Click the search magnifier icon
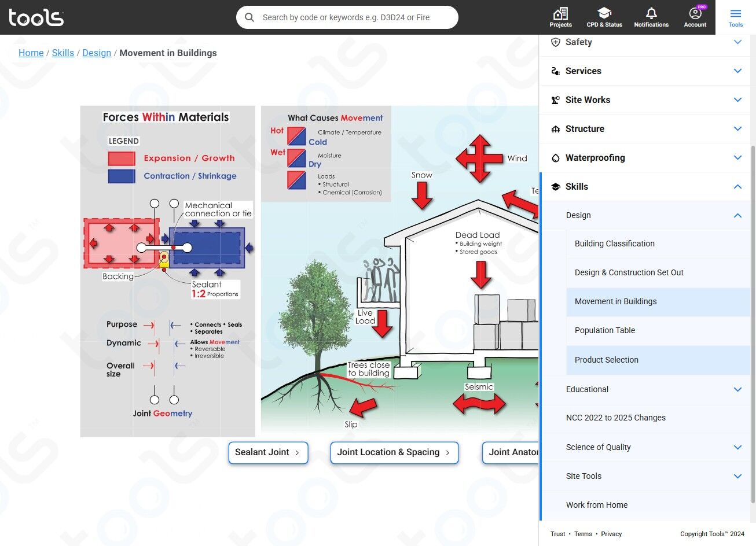This screenshot has width=756, height=546. click(249, 17)
